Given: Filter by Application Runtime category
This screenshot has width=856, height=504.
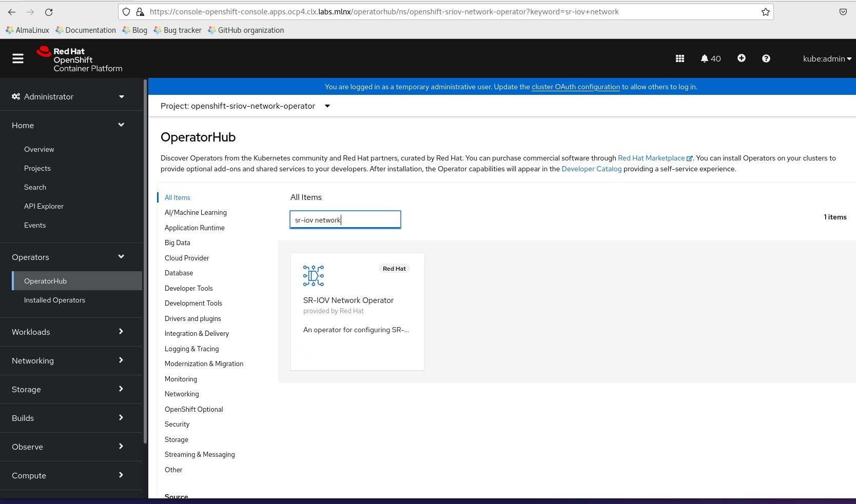Looking at the screenshot, I should tap(194, 228).
